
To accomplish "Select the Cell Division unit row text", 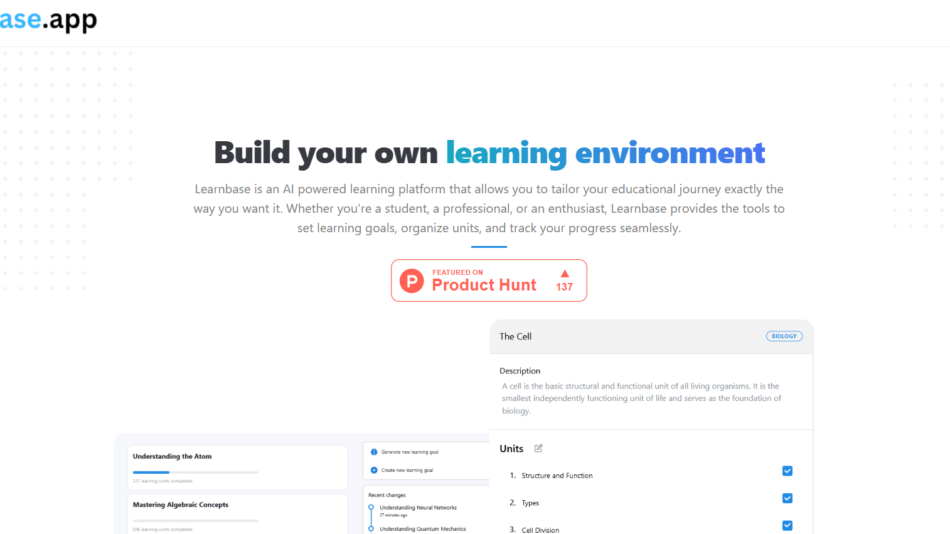I will 540,530.
